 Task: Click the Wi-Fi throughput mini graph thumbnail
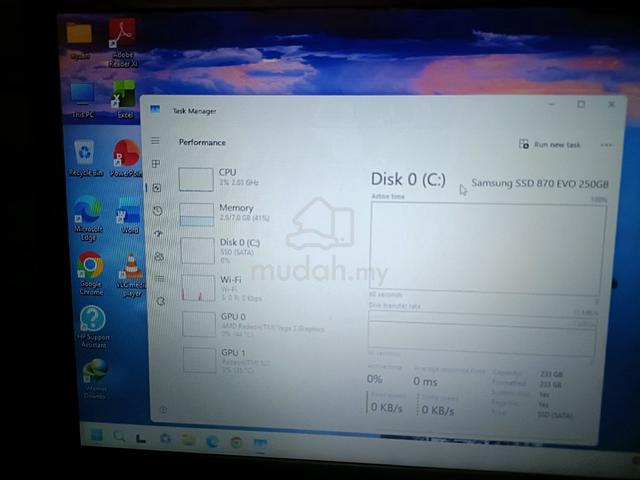click(198, 288)
